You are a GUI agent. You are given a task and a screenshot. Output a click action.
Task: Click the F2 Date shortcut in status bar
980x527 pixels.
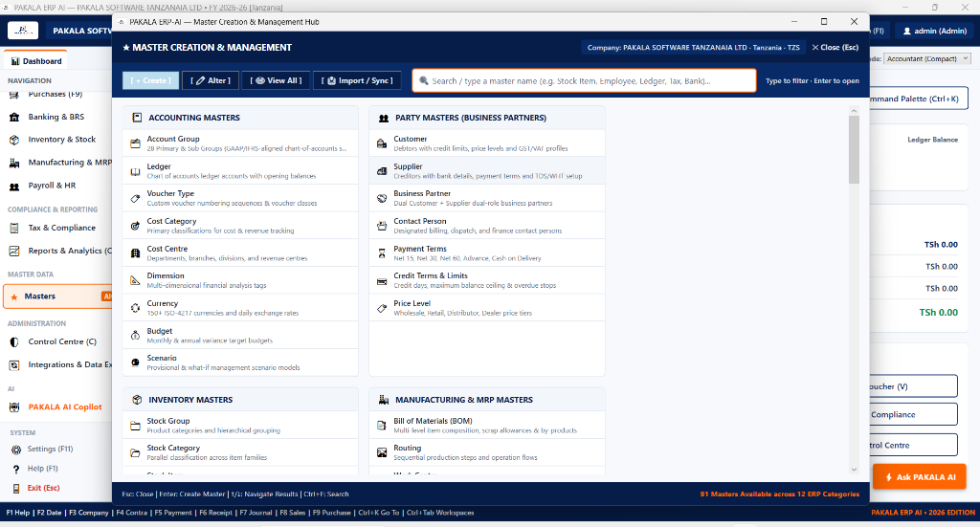pyautogui.click(x=49, y=513)
